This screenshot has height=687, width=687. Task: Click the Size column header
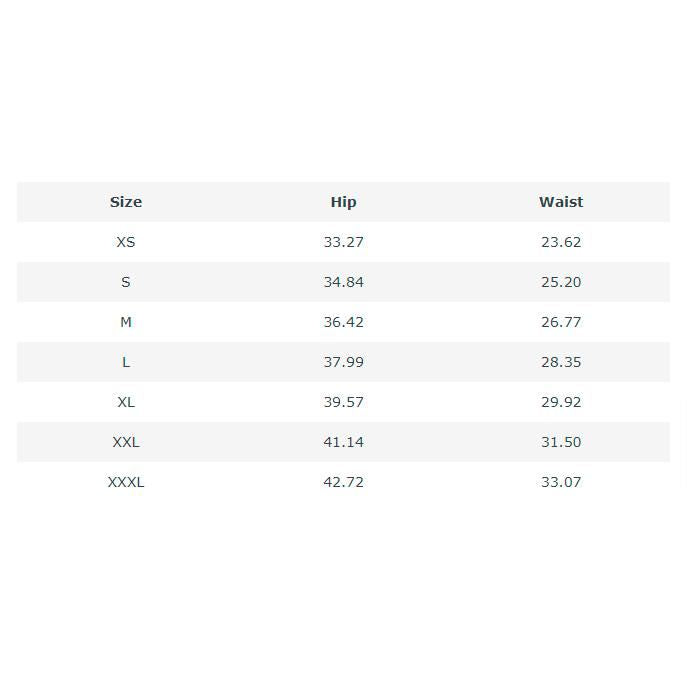126,202
